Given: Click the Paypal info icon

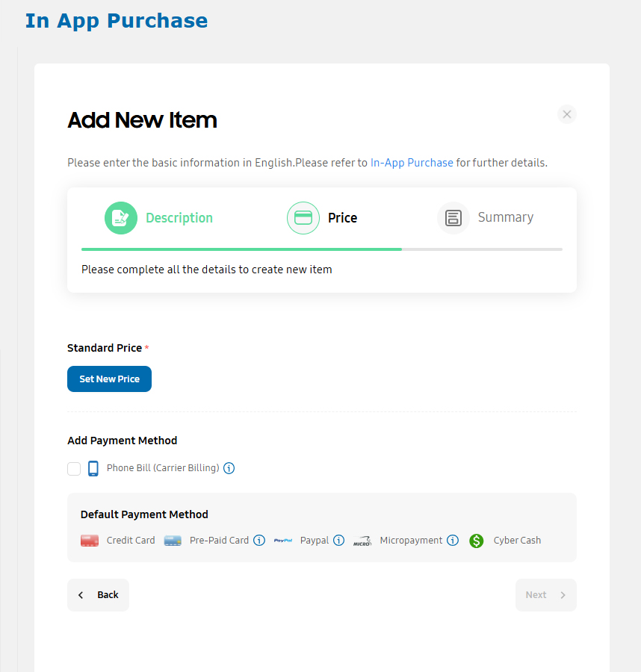Looking at the screenshot, I should [338, 541].
